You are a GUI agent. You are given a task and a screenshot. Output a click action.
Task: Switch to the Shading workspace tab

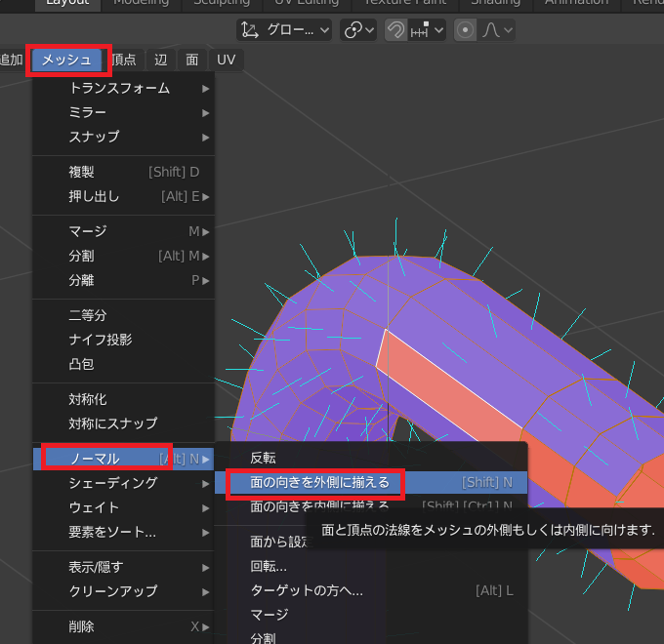pos(495,3)
